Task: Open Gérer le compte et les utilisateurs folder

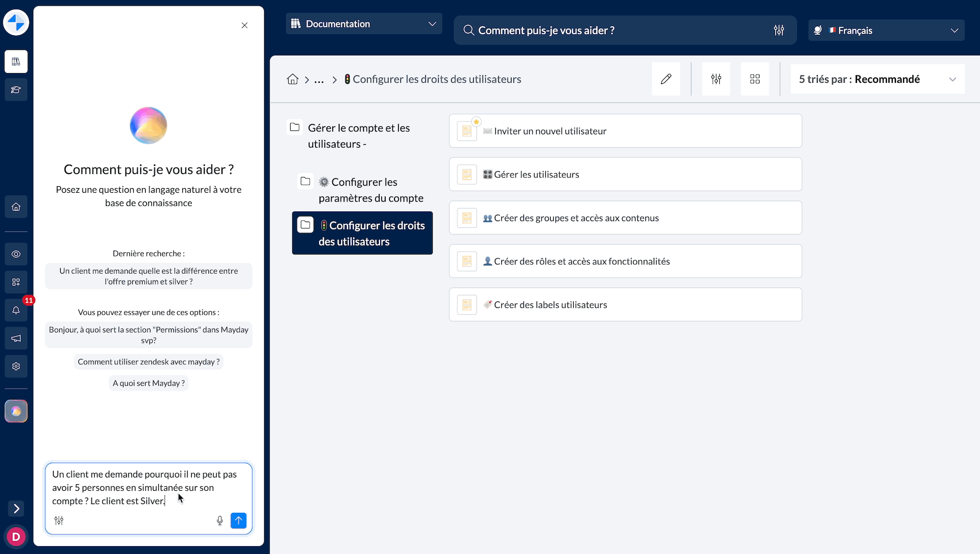Action: [x=359, y=136]
